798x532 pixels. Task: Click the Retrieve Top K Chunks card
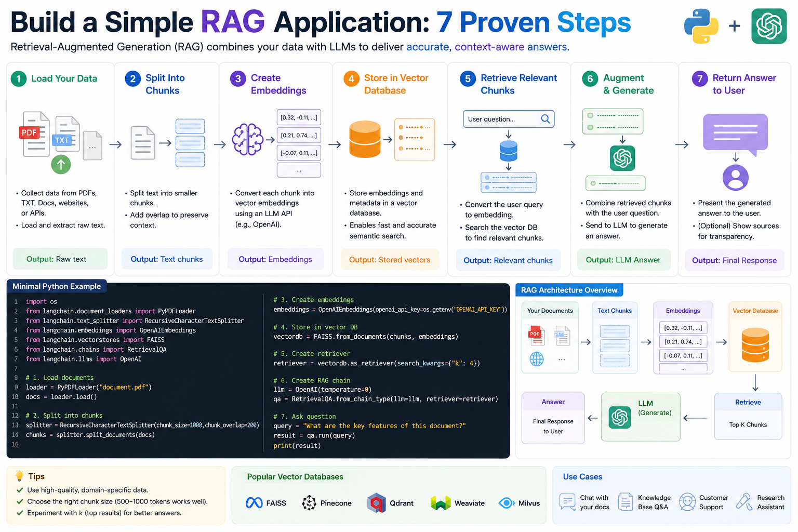[748, 416]
